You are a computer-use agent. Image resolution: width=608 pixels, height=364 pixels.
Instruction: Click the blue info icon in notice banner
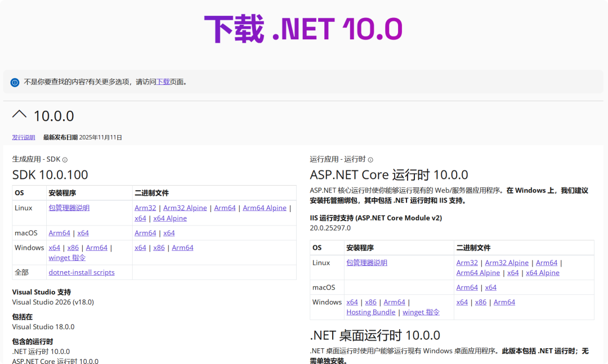(x=15, y=82)
